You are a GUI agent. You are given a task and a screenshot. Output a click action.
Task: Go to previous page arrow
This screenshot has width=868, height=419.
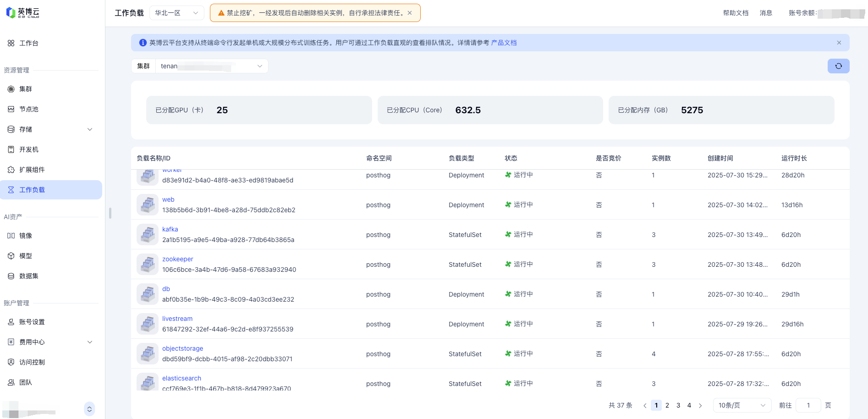pos(645,405)
